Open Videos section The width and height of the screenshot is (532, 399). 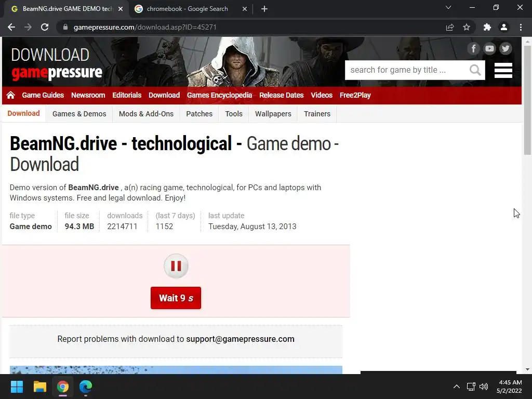coord(321,96)
